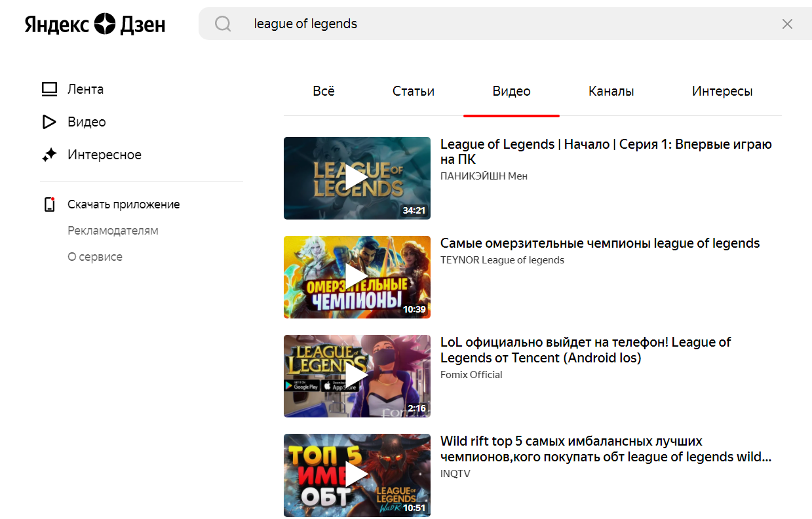The width and height of the screenshot is (812, 519).
Task: Select the Каналы tab
Action: tap(611, 92)
